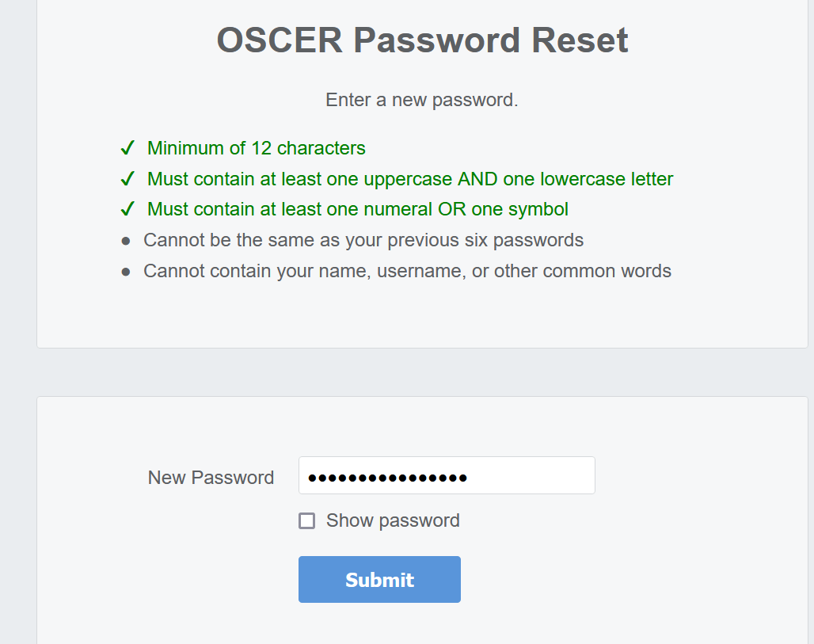Click the 'Enter a new password' instruction
Screen dimensions: 814x644
[422, 100]
